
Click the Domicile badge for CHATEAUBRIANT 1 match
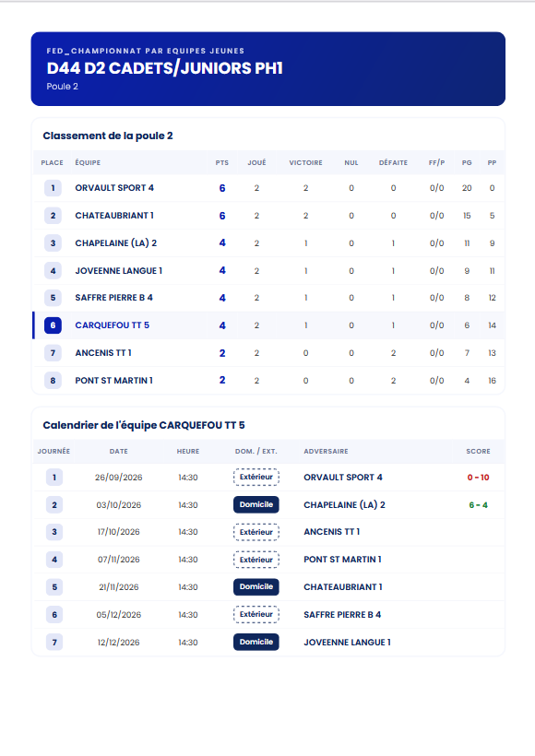point(256,586)
